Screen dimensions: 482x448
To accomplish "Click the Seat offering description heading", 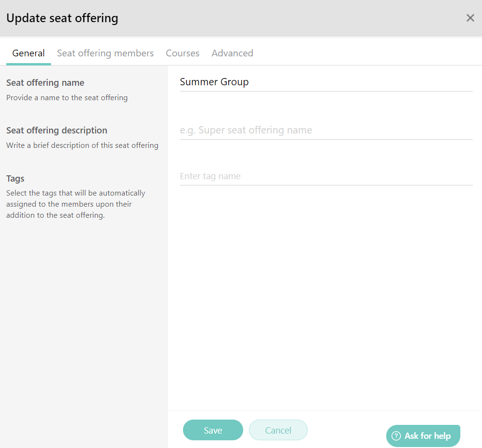I will (x=56, y=130).
